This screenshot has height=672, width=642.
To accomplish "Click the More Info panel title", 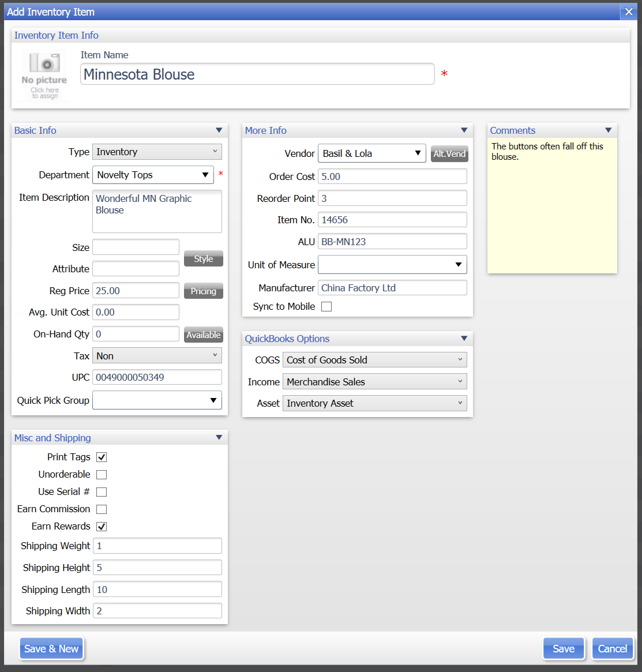I will coord(266,130).
